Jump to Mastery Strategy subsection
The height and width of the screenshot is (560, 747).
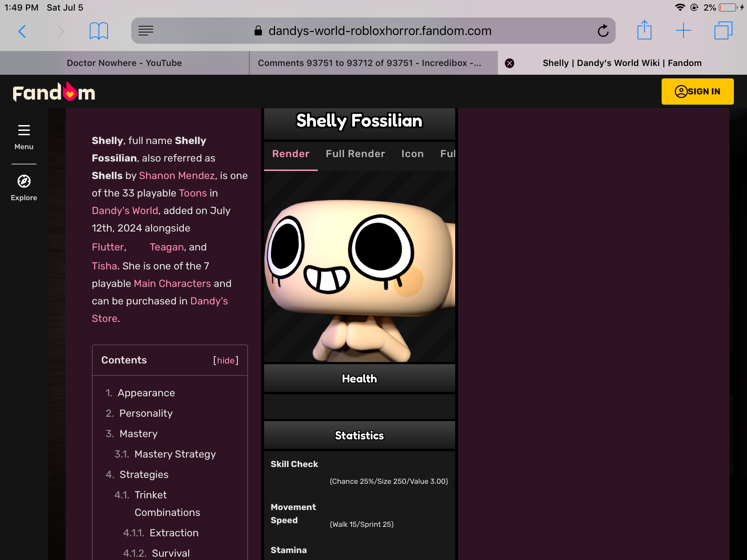point(175,454)
